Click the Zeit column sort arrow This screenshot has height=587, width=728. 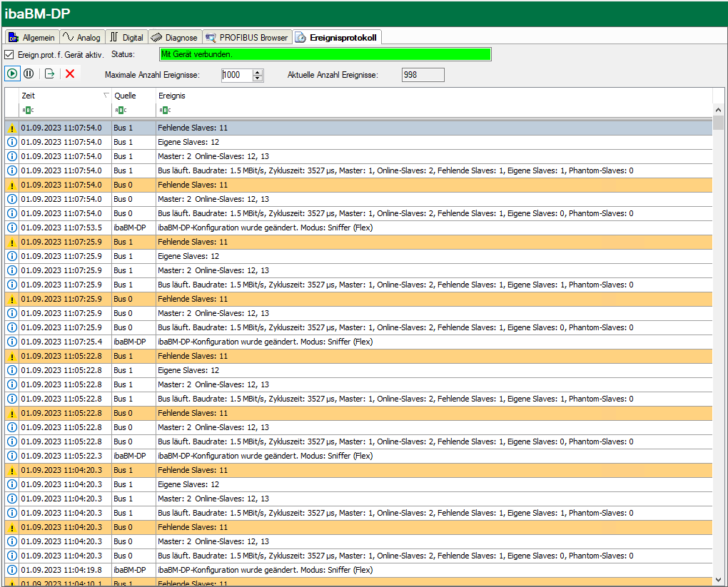106,95
